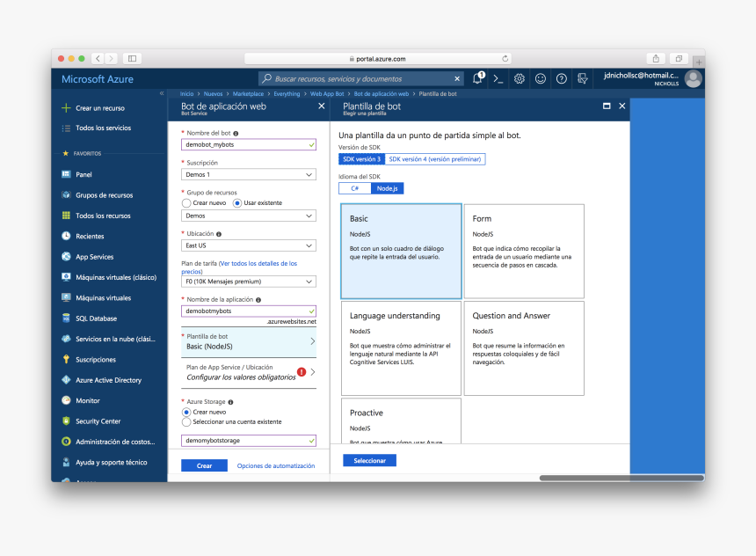Open the help question mark icon
The image size is (756, 556).
(x=561, y=78)
